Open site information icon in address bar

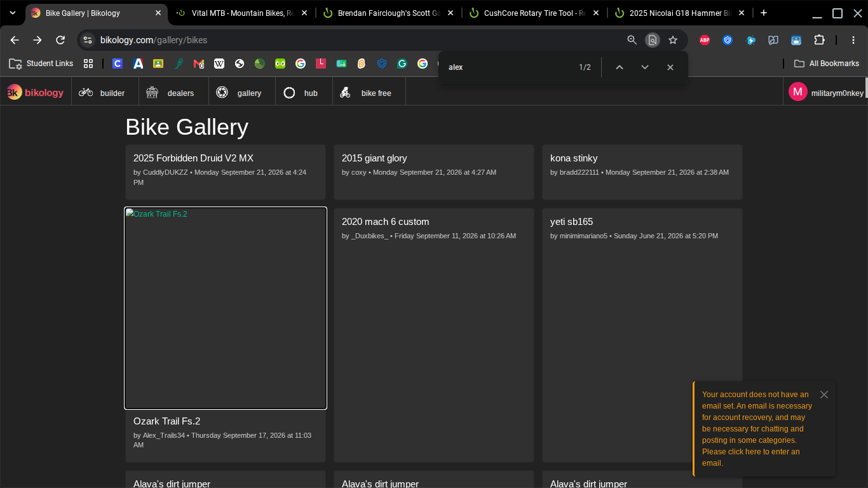88,40
